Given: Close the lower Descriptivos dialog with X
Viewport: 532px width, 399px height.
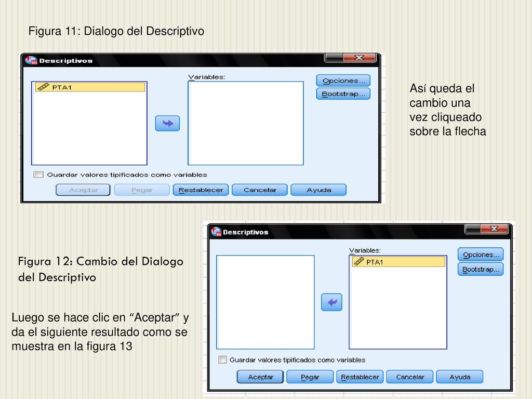Looking at the screenshot, I should tap(494, 229).
